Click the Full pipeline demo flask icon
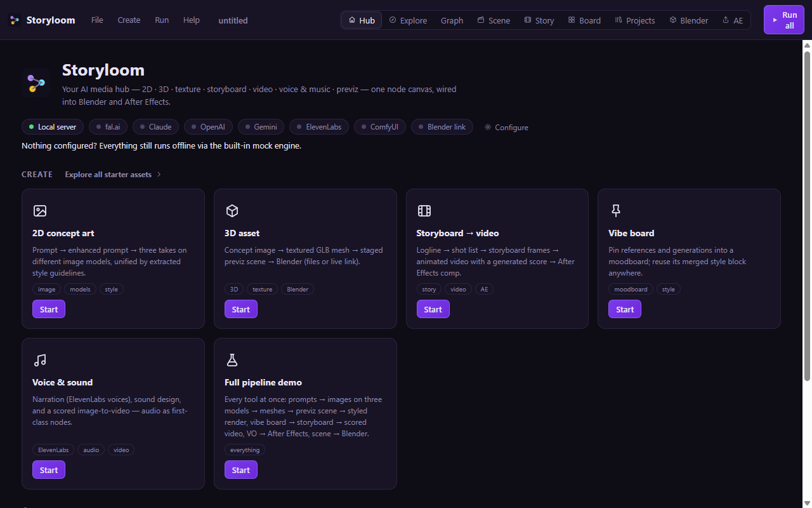The height and width of the screenshot is (508, 812). [x=232, y=360]
